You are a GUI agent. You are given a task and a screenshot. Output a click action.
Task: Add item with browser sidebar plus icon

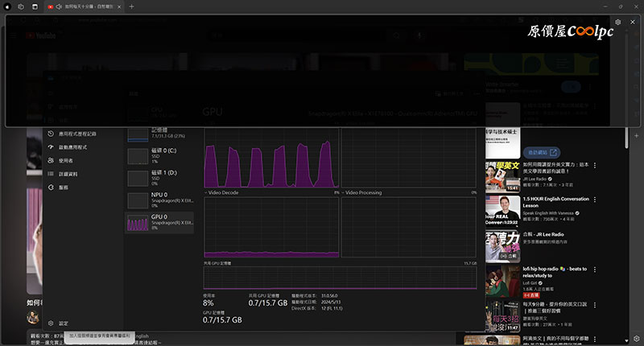click(x=636, y=135)
